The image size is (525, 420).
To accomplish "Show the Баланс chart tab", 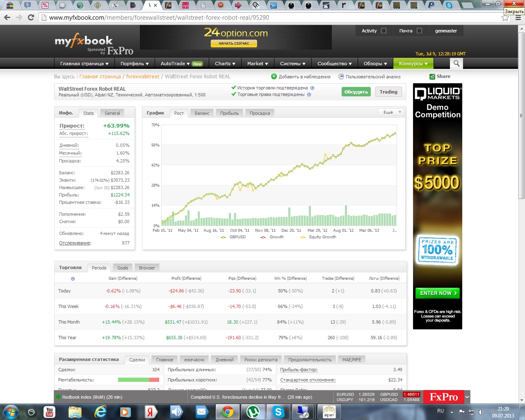I will (x=202, y=113).
